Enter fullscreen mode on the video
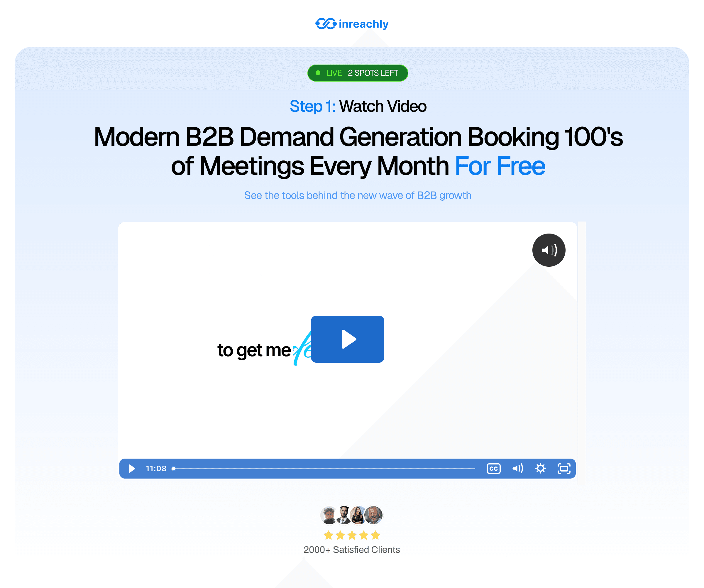Screen dimensions: 704x588 (564, 468)
